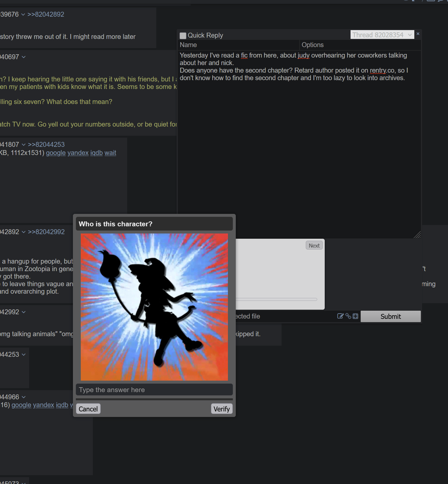Cancel the character captcha dialog
448x484 pixels.
coord(88,409)
